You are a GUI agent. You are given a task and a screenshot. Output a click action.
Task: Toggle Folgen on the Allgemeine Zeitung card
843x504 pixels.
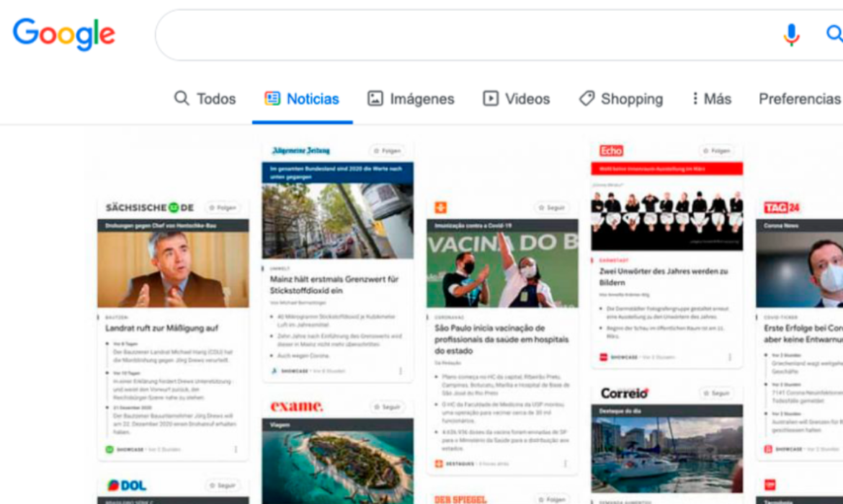pos(387,151)
